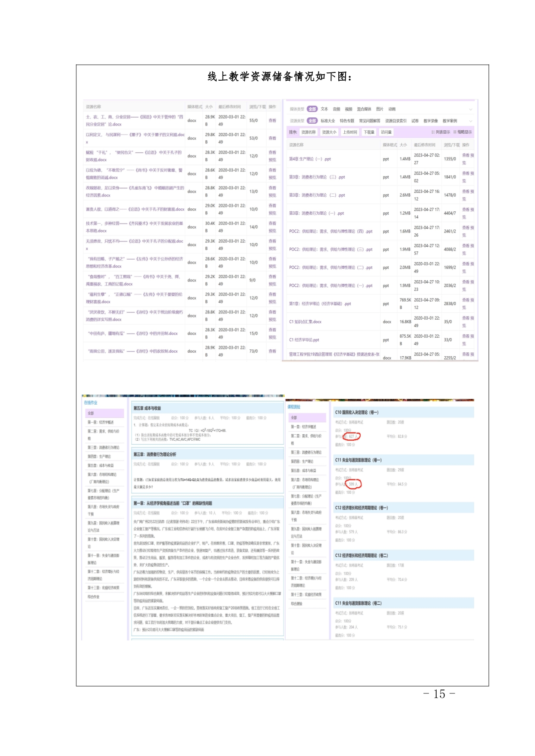Open the 第三章: 消费者行为理论分析 assignment
535x756 pixels.
point(154,454)
